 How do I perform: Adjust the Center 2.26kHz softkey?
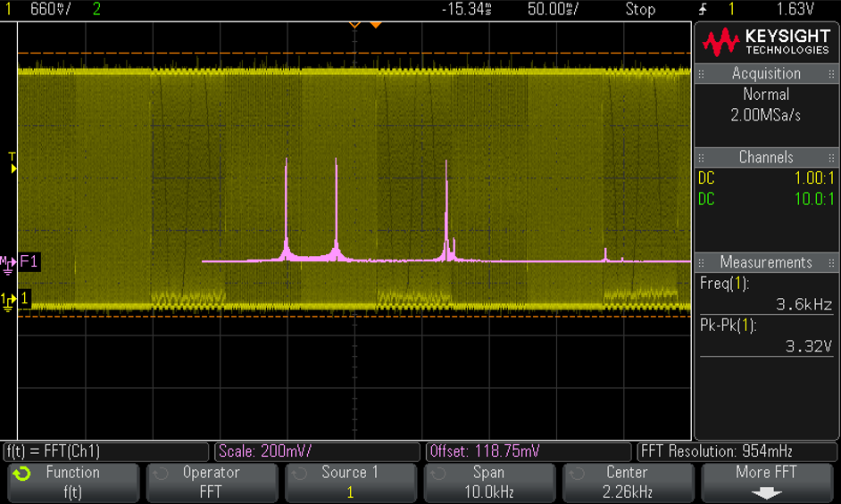pos(629,482)
